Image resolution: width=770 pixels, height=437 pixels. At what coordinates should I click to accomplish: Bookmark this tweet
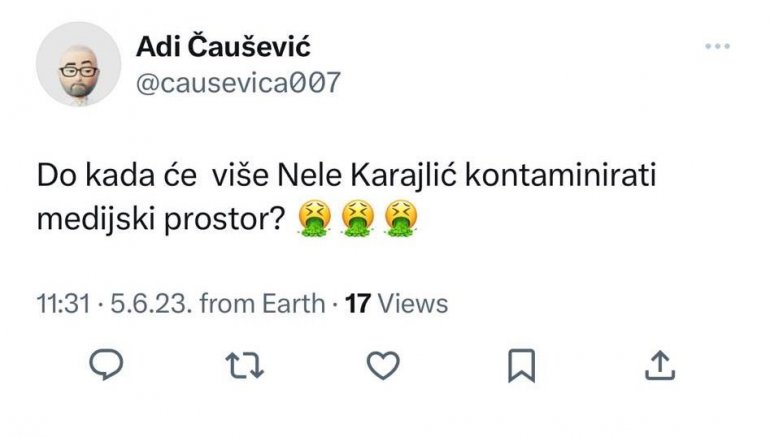(x=521, y=367)
